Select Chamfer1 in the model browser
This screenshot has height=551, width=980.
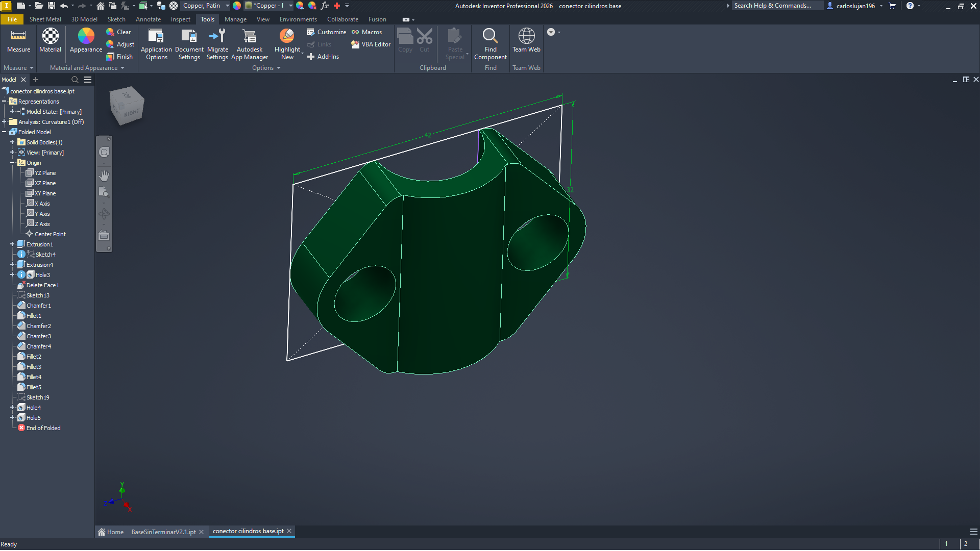[x=39, y=306]
